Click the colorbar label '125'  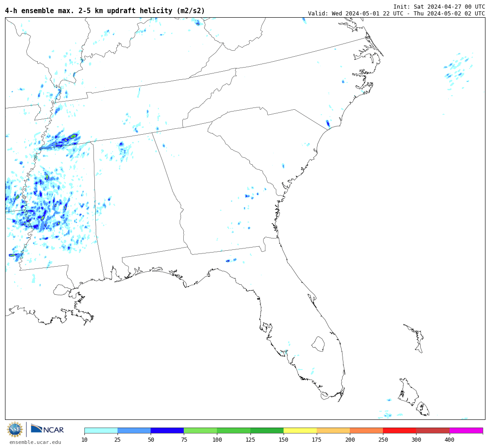tap(250, 440)
